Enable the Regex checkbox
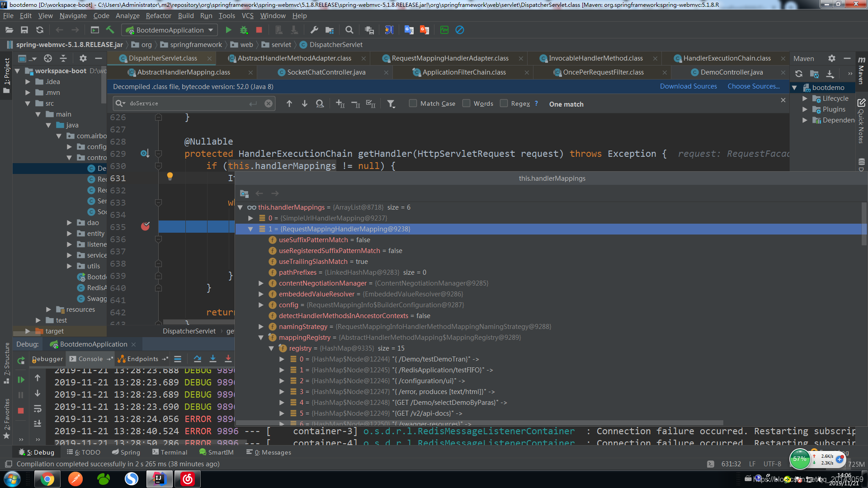 click(x=504, y=103)
